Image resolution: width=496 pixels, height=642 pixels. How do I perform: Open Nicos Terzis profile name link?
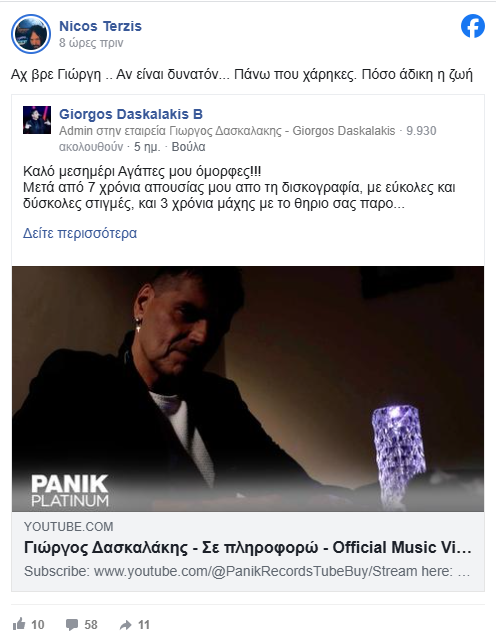tap(100, 26)
